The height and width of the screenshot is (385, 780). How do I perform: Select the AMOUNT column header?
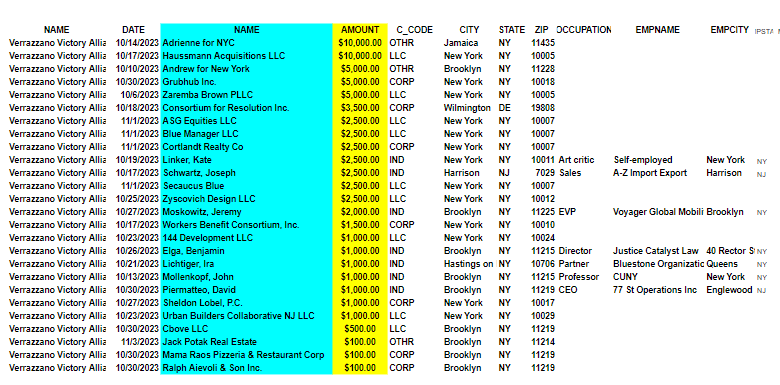coord(360,30)
